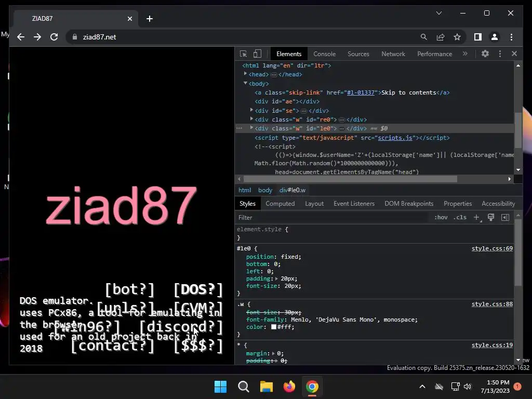Open the Windows Start menu
532x399 pixels.
220,387
